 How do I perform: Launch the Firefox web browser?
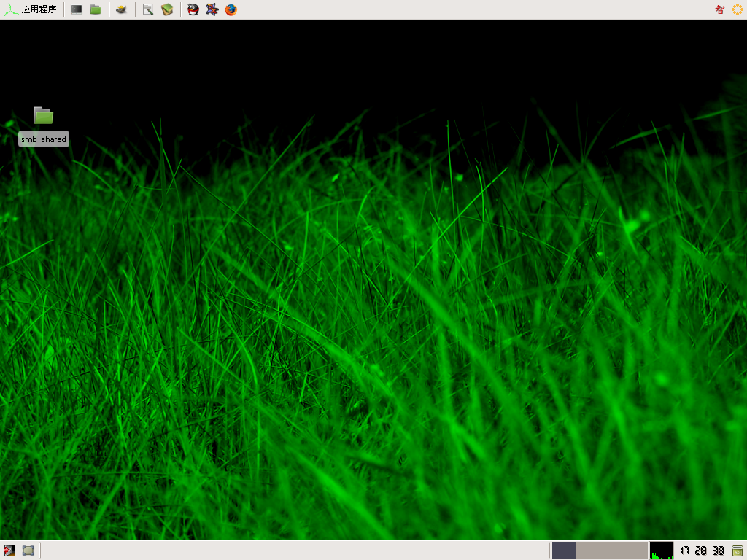pos(231,9)
